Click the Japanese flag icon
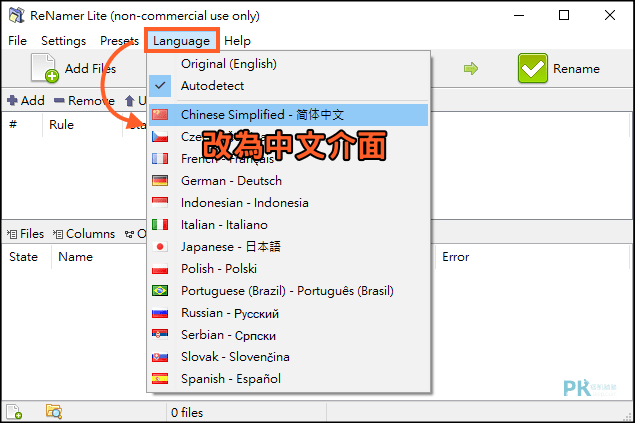The height and width of the screenshot is (423, 635). (160, 247)
